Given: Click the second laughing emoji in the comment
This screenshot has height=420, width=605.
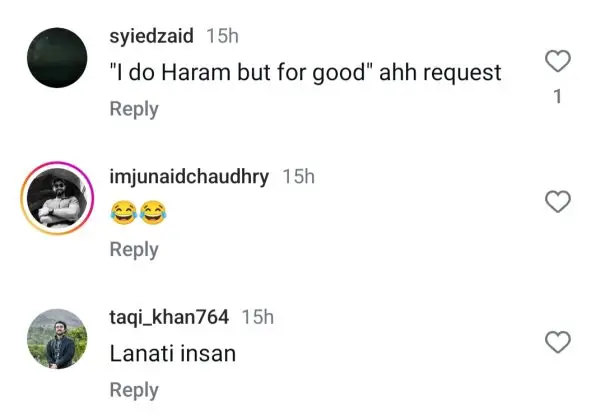Looking at the screenshot, I should coord(151,212).
